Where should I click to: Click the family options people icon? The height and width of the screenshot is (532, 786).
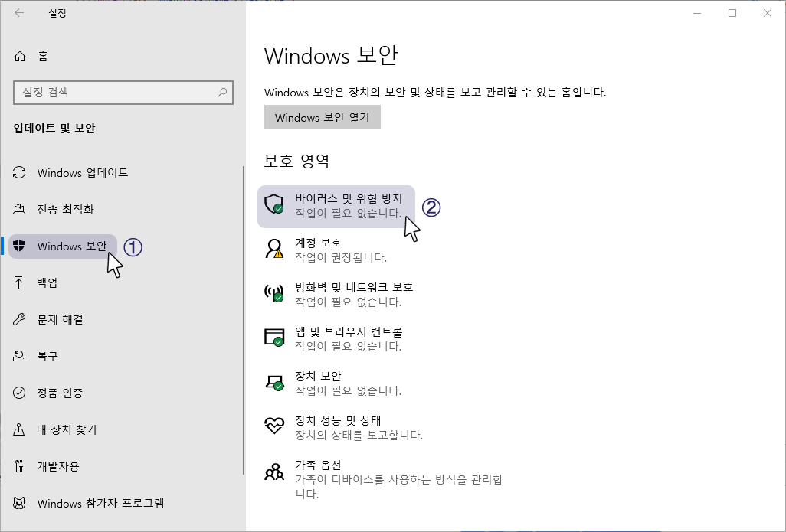(x=274, y=472)
